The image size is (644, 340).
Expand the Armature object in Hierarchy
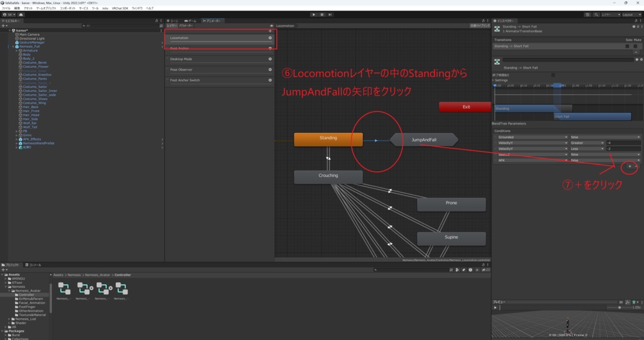point(16,50)
